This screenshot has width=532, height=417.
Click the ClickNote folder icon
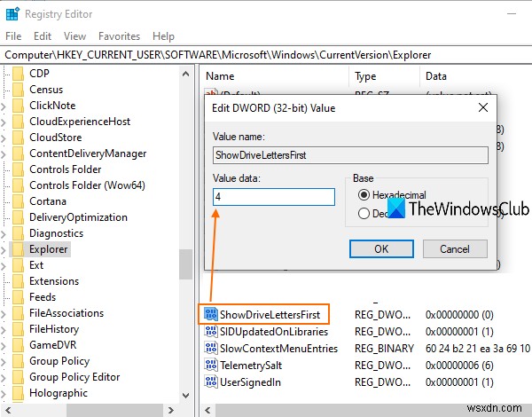pos(18,106)
